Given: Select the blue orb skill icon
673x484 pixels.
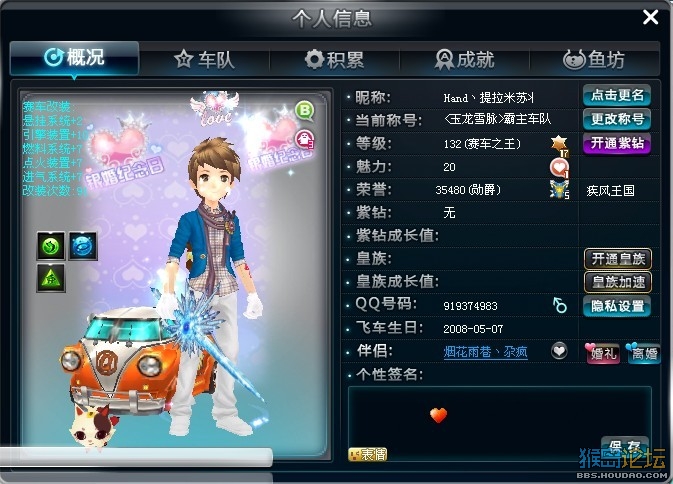Looking at the screenshot, I should (x=83, y=246).
